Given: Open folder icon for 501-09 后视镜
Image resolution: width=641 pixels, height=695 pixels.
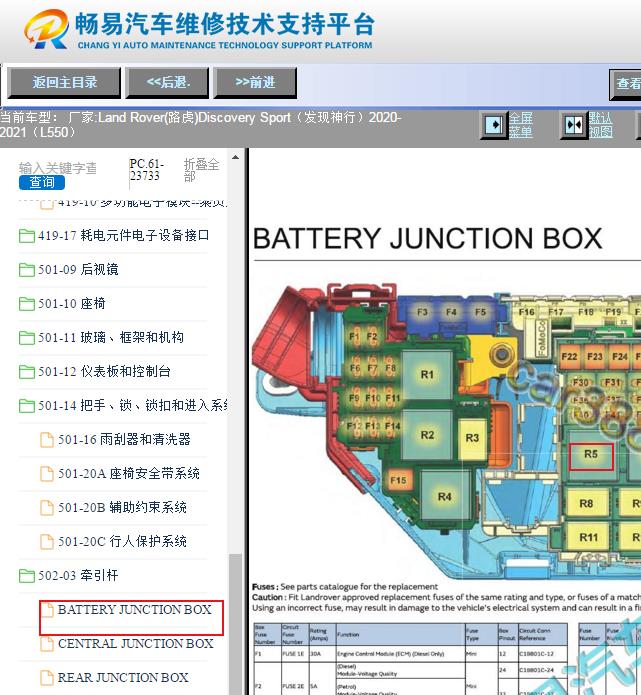Looking at the screenshot, I should (x=27, y=269).
